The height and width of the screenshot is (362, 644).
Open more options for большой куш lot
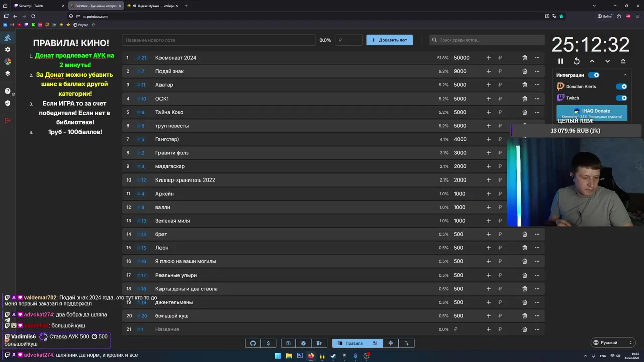point(537,316)
